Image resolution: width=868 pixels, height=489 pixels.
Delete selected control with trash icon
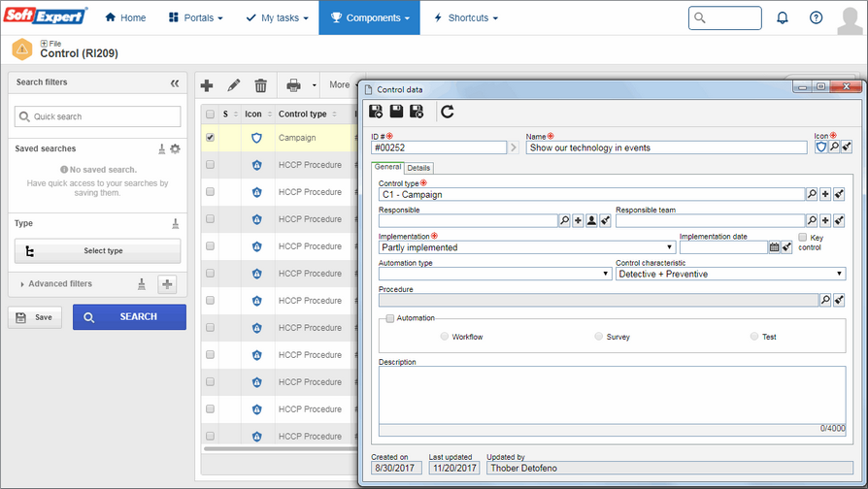(261, 85)
